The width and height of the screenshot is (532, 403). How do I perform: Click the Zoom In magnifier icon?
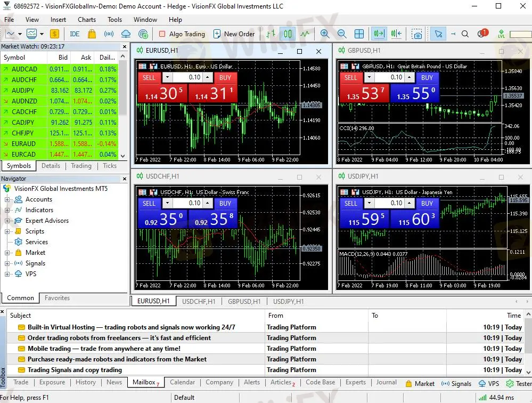(x=324, y=34)
